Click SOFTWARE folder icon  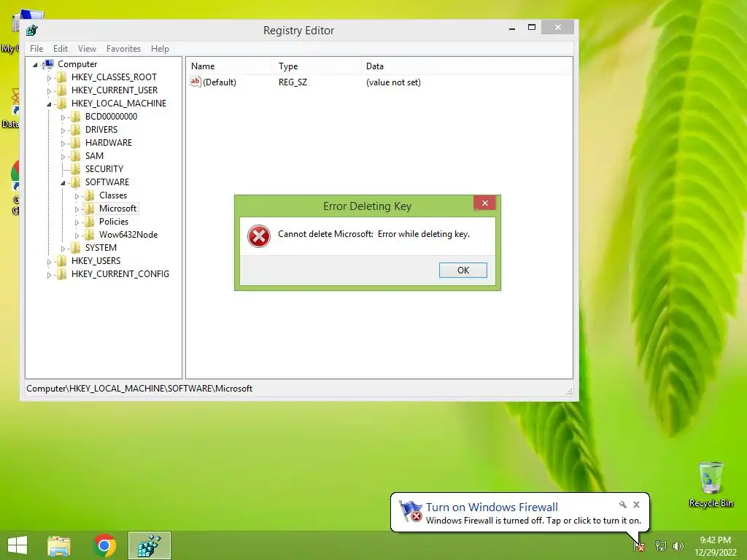[x=75, y=182]
